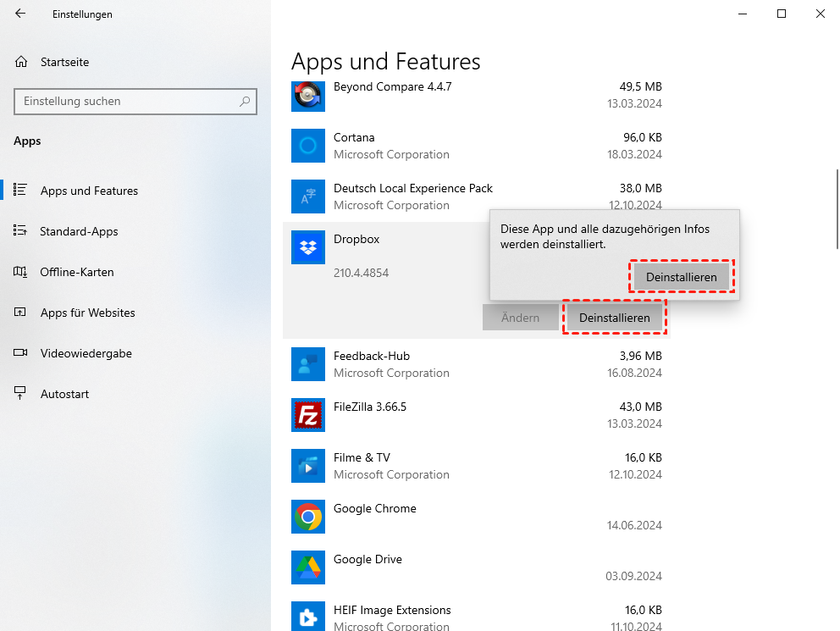Image resolution: width=840 pixels, height=631 pixels.
Task: Click the back arrow in Einstellungen
Action: (x=20, y=14)
